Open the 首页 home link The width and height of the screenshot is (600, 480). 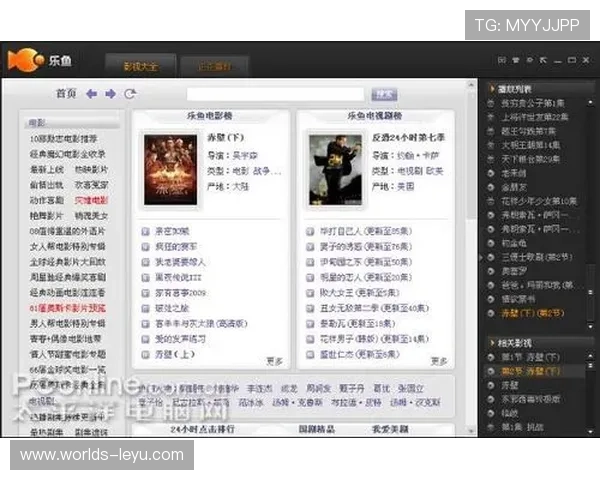tap(66, 94)
